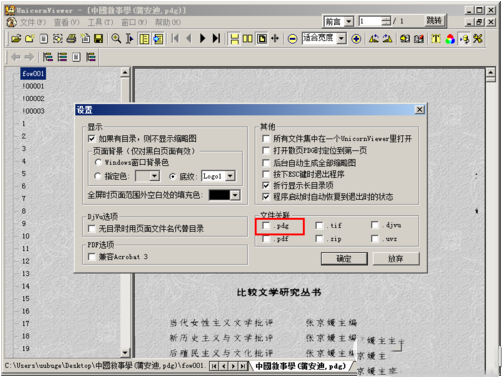
Task: Enable 按下ESC键时退出程序 checkbox
Action: pyautogui.click(x=266, y=174)
